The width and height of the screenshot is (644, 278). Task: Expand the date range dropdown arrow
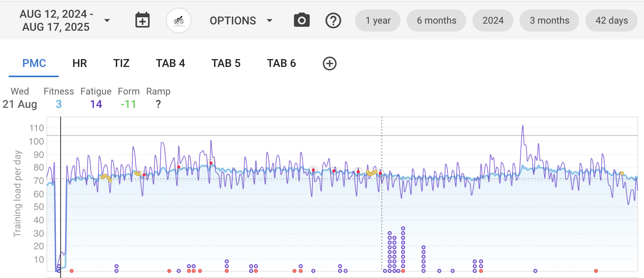107,20
